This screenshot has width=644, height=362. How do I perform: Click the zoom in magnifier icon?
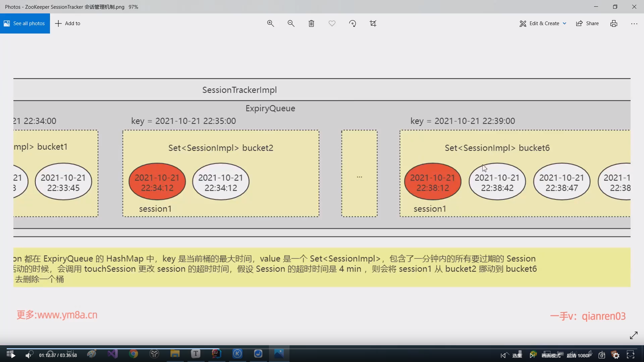coord(270,23)
